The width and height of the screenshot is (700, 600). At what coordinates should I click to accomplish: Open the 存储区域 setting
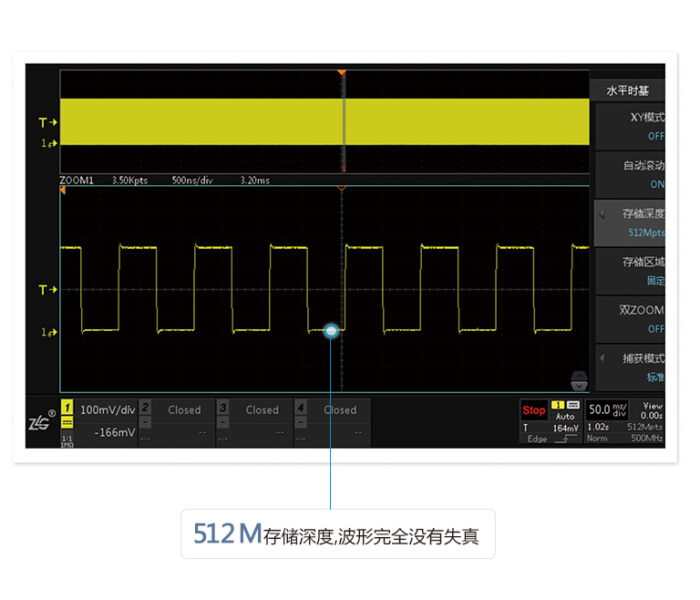pyautogui.click(x=630, y=271)
